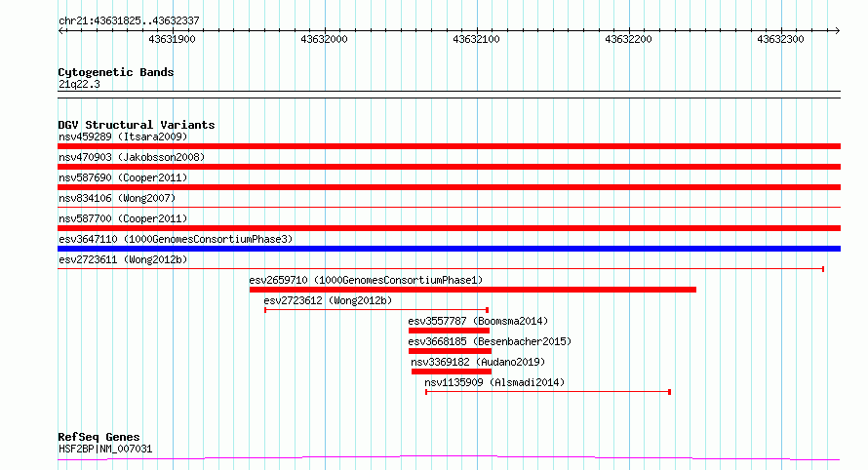
Task: Click the red bar under nsv459289
Action: coord(449,146)
